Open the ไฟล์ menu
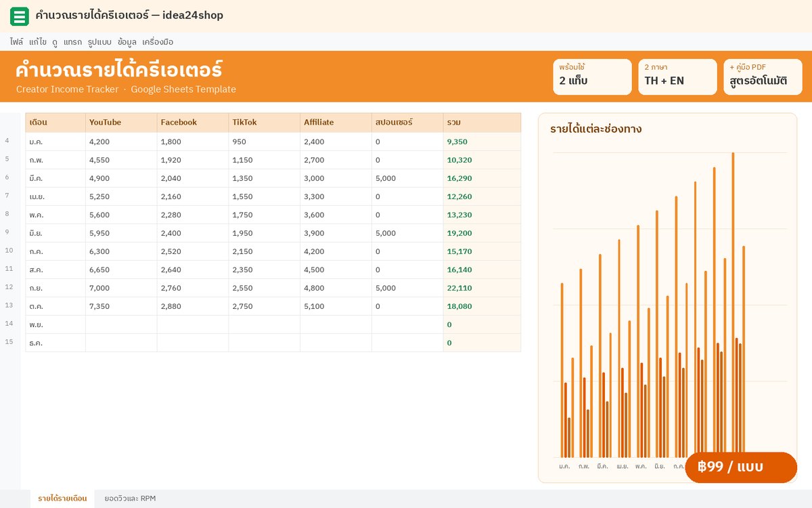812x508 pixels. pos(17,42)
